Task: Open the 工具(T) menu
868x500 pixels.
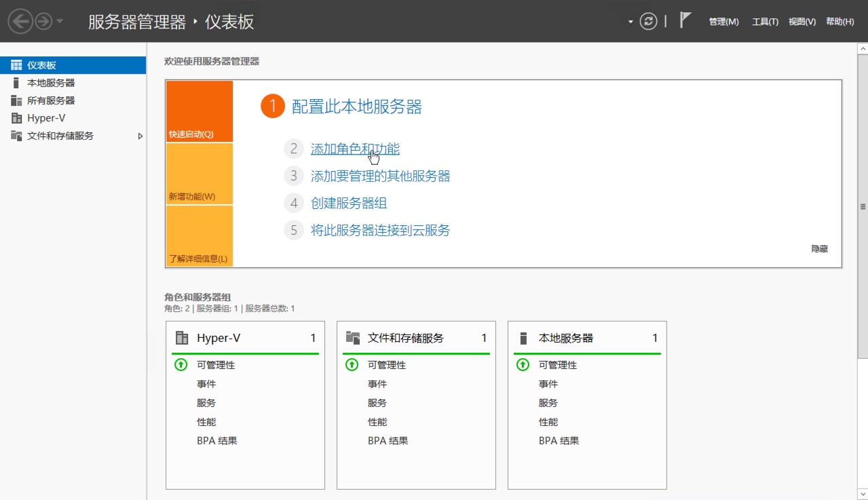Action: tap(765, 22)
